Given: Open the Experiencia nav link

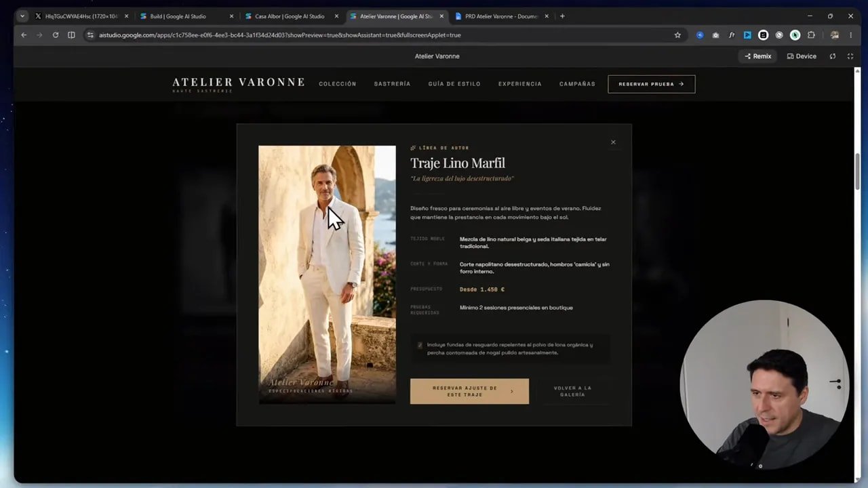Looking at the screenshot, I should click(520, 84).
